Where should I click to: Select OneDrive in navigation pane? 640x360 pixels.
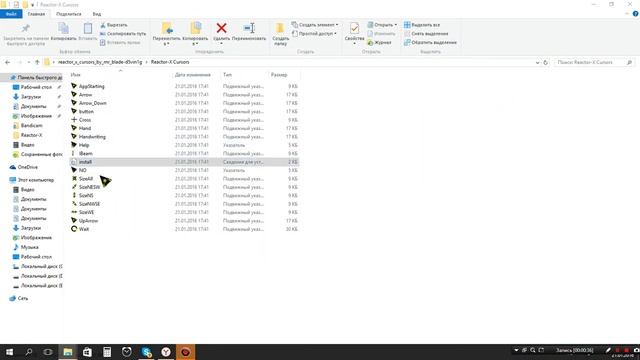[27, 167]
